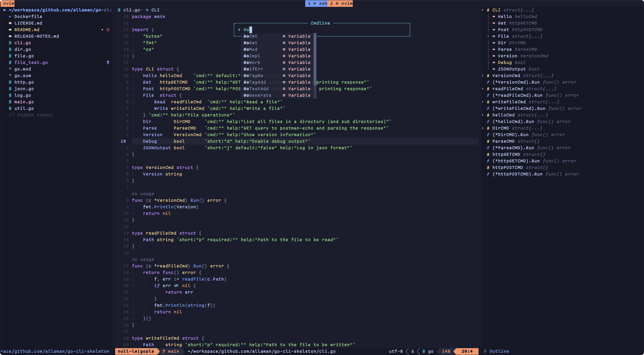
Task: Select the GoImpl completion entry
Action: (x=252, y=56)
